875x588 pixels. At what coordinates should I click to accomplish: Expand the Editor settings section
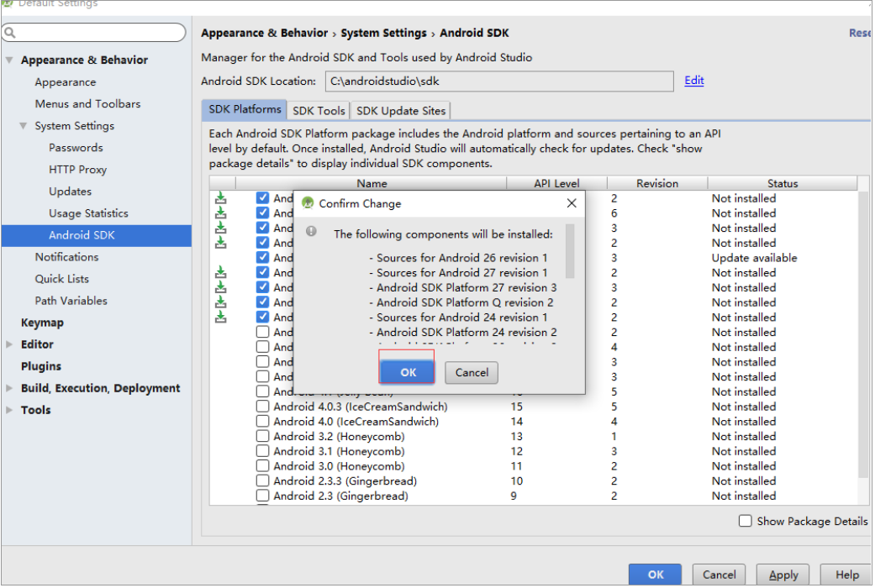(9, 344)
